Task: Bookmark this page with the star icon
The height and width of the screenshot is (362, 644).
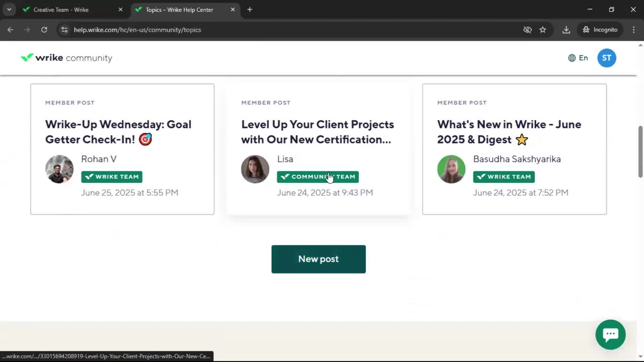Action: pos(543,30)
